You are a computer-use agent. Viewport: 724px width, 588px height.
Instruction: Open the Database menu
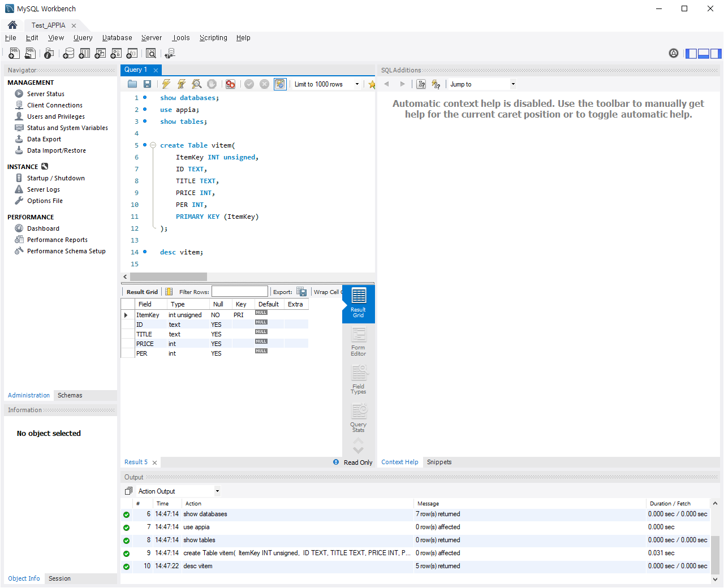pos(117,38)
